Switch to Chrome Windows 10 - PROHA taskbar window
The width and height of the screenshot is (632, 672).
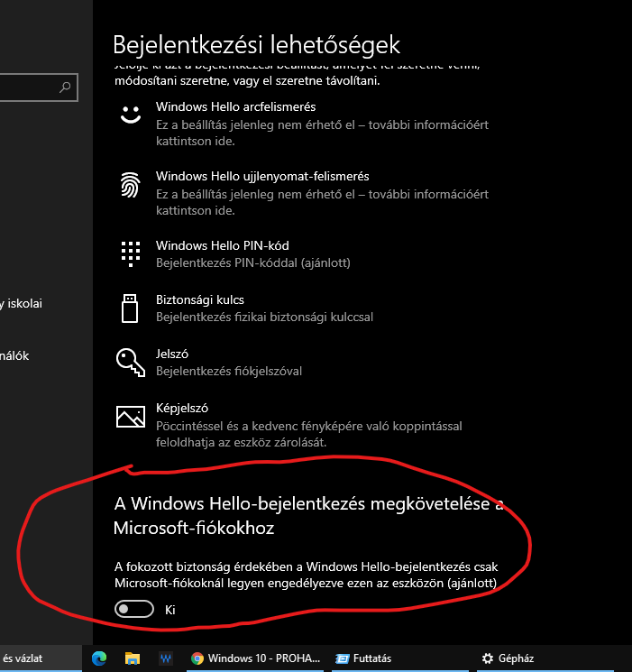(x=256, y=658)
